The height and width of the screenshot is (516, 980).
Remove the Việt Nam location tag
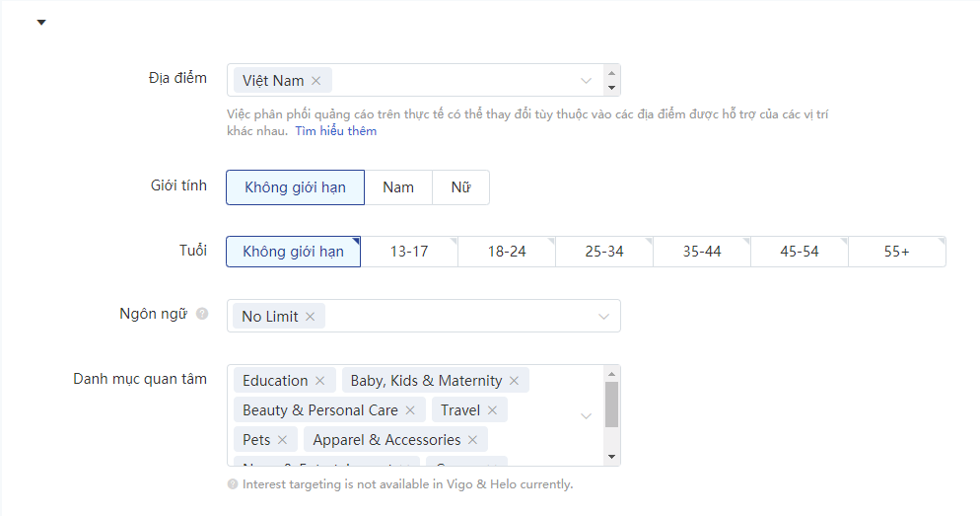click(316, 81)
